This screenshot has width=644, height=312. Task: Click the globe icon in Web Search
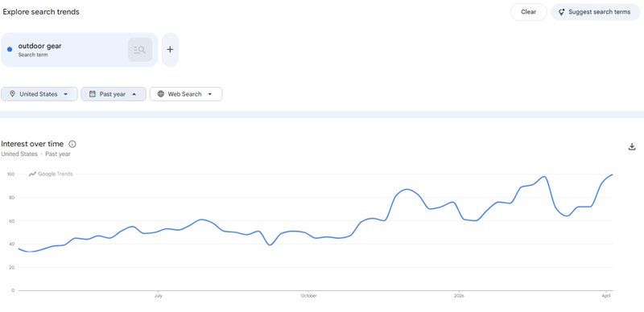point(160,94)
